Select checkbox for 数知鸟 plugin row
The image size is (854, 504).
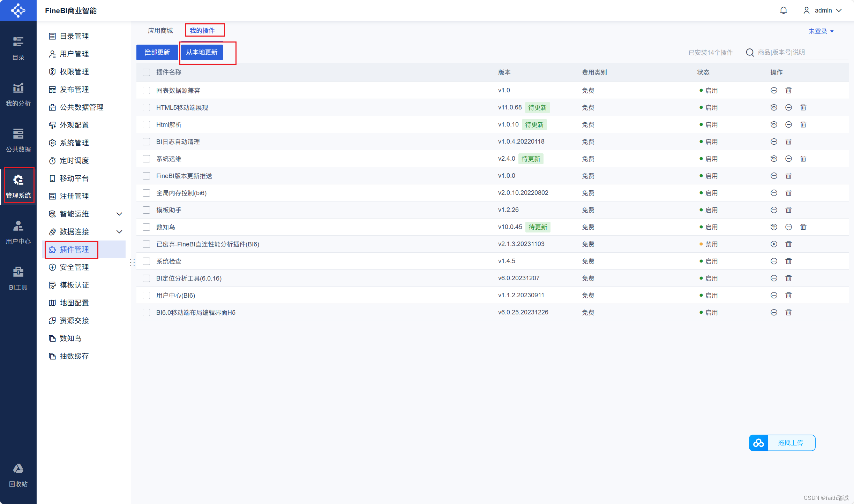coord(147,227)
